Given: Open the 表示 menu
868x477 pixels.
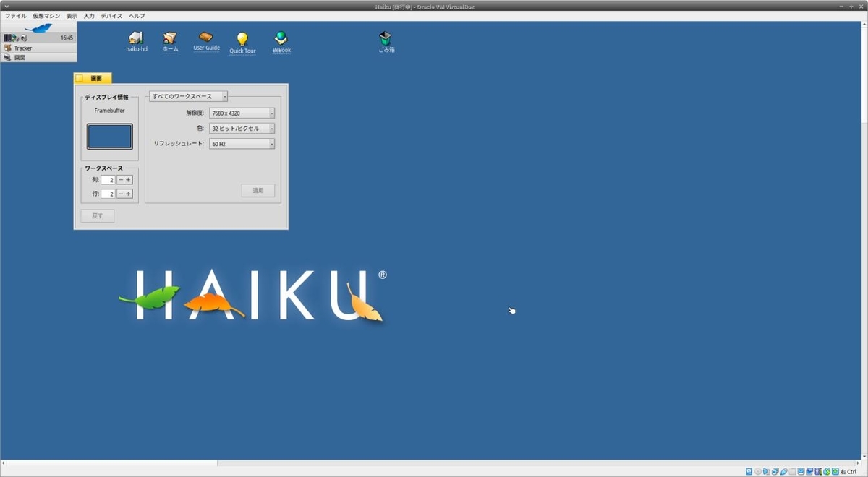Looking at the screenshot, I should (x=72, y=15).
